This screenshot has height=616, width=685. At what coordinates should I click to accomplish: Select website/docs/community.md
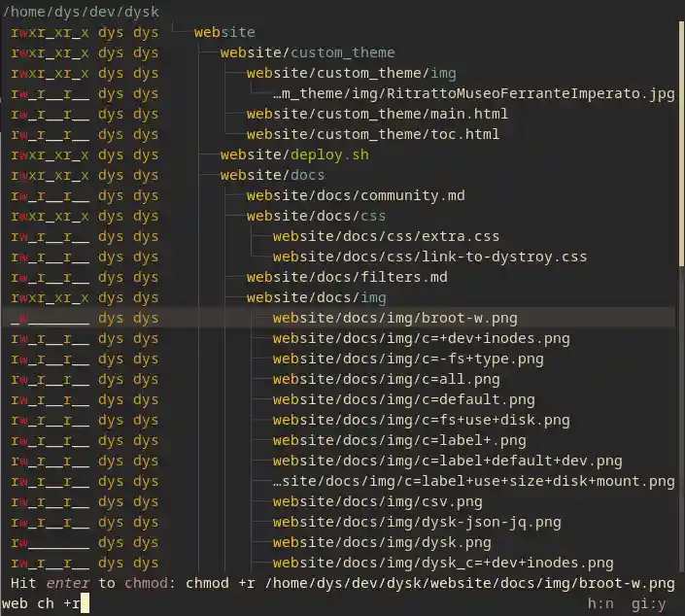pyautogui.click(x=356, y=195)
